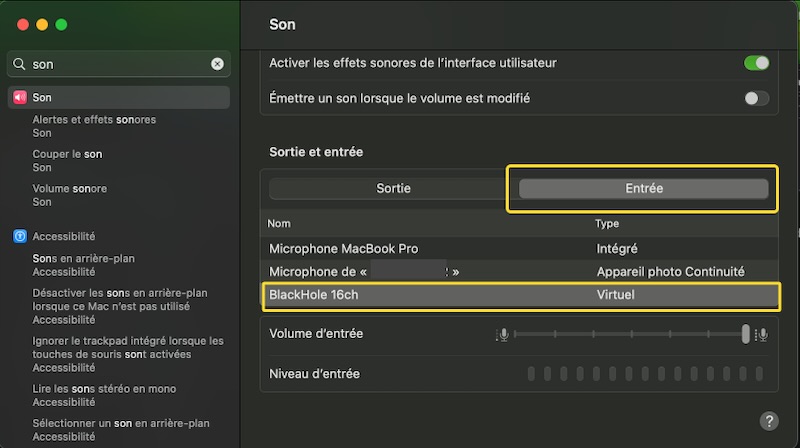Click the low-volume microphone icon
This screenshot has width=800, height=448.
[x=503, y=334]
